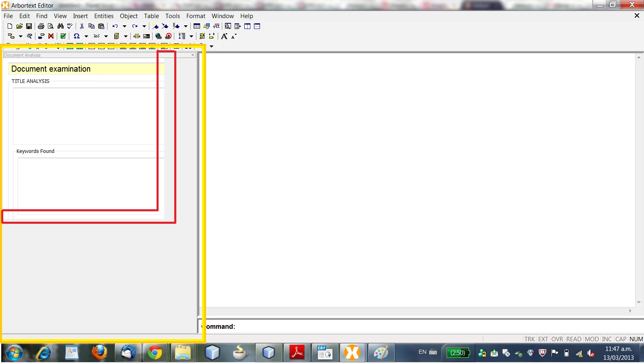This screenshot has width=644, height=363.
Task: Click the Undo arrow icon
Action: [115, 26]
